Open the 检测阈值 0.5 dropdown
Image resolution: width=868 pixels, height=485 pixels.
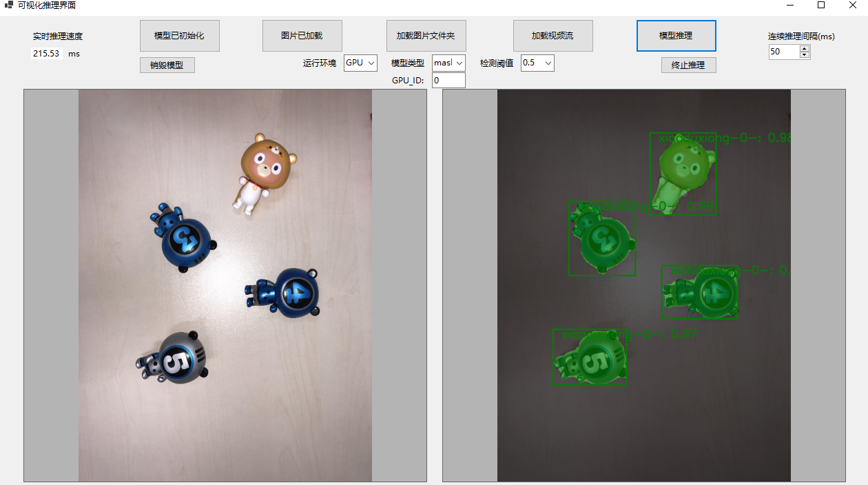point(537,63)
